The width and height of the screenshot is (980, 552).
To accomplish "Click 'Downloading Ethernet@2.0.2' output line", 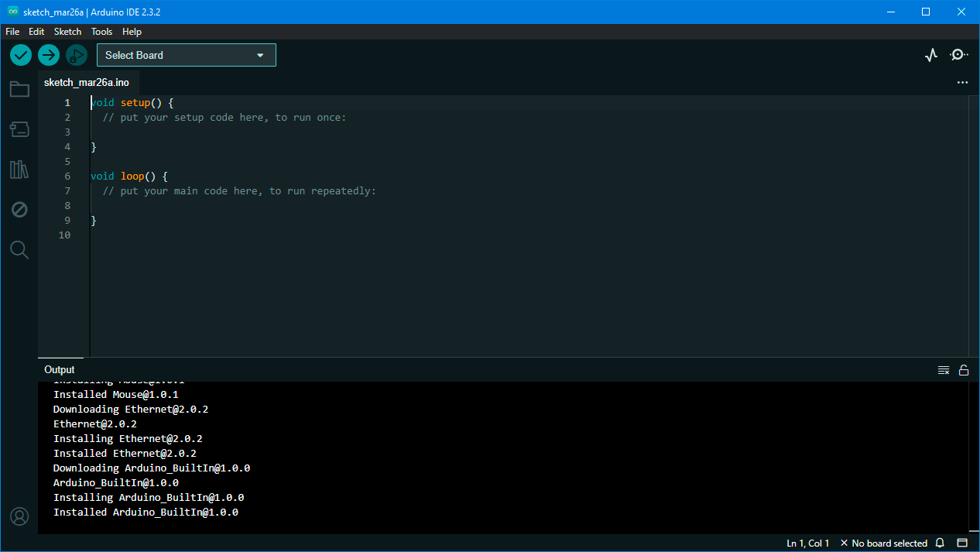I will coord(130,410).
